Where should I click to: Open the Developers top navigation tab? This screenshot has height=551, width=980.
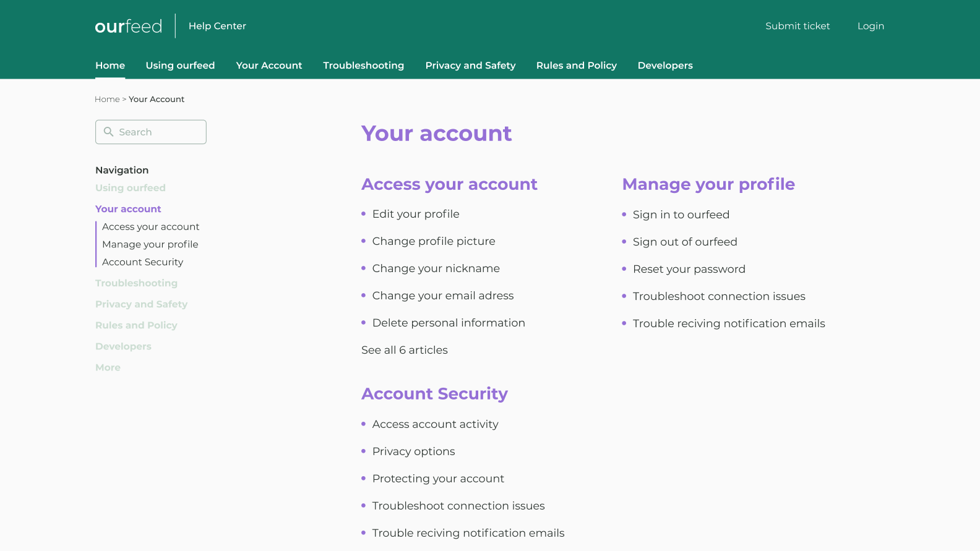(x=665, y=66)
